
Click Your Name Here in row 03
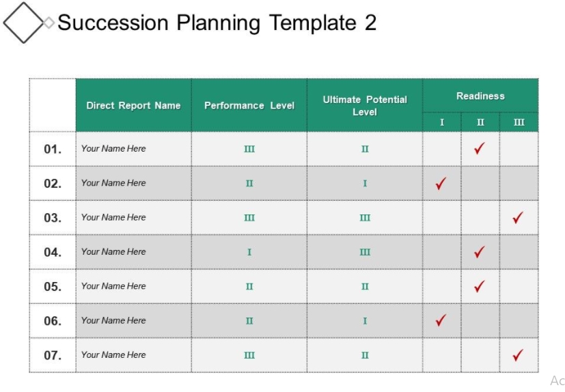pyautogui.click(x=113, y=217)
